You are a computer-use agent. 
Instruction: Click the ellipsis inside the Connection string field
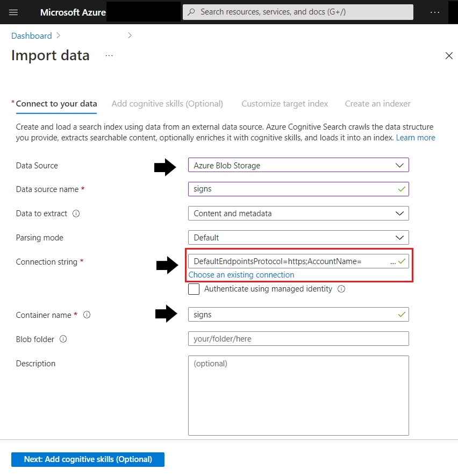tap(393, 262)
